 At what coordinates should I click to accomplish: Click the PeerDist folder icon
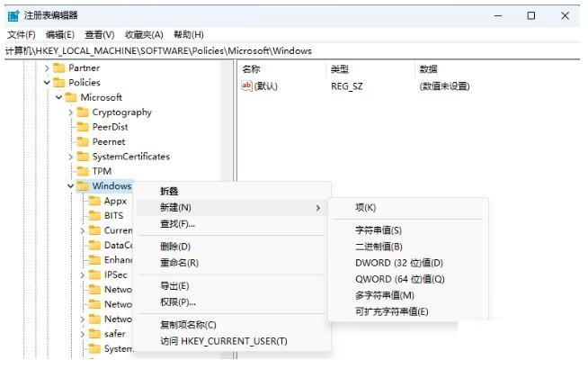[83, 127]
